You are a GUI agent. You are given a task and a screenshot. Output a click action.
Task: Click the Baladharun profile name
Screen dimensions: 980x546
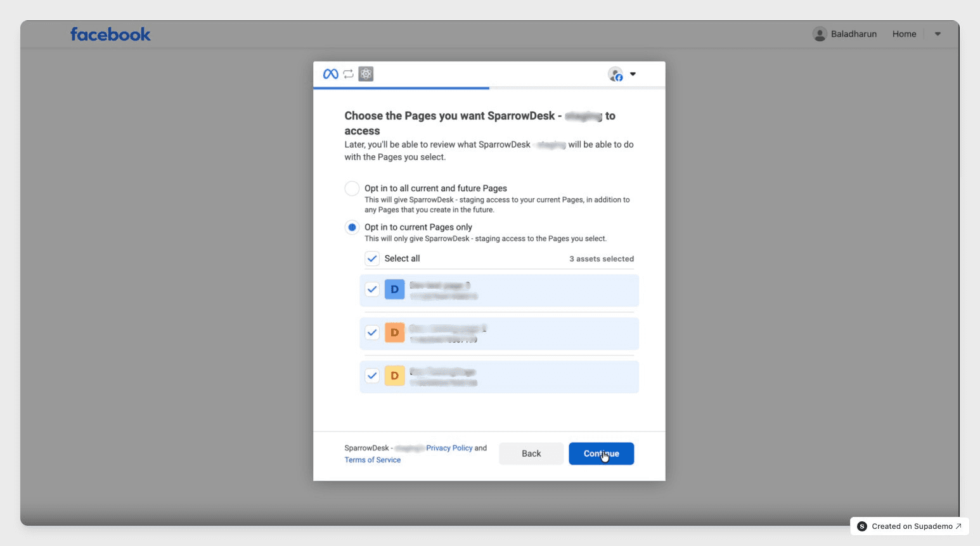point(854,34)
